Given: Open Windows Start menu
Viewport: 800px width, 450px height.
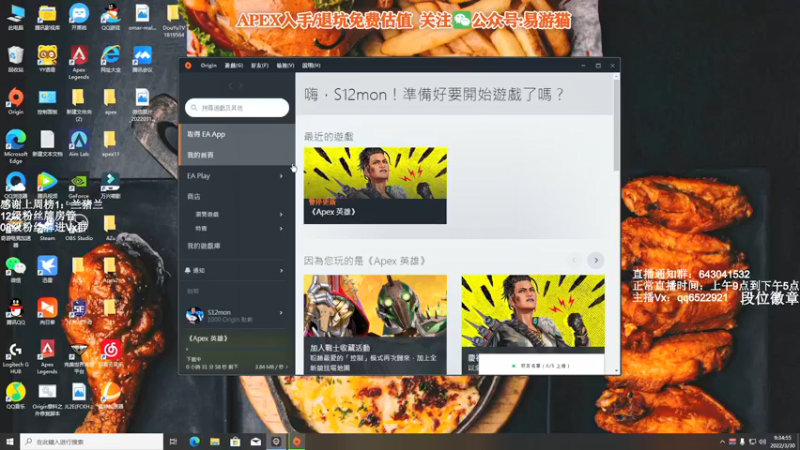Looking at the screenshot, I should [10, 441].
